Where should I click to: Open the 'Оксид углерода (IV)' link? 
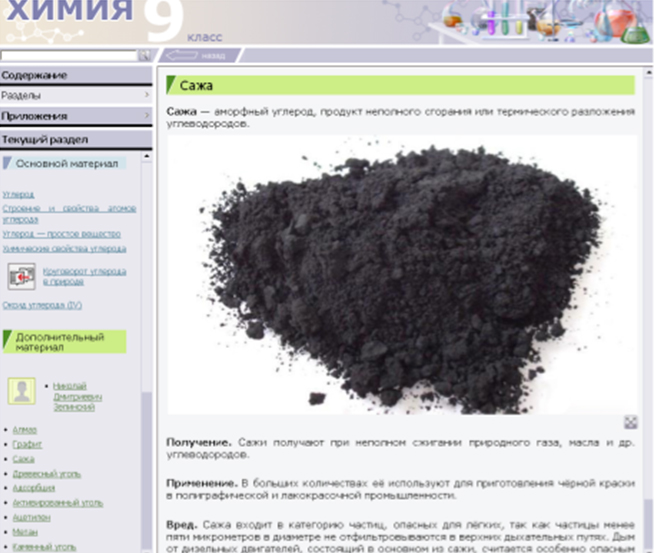pos(40,304)
